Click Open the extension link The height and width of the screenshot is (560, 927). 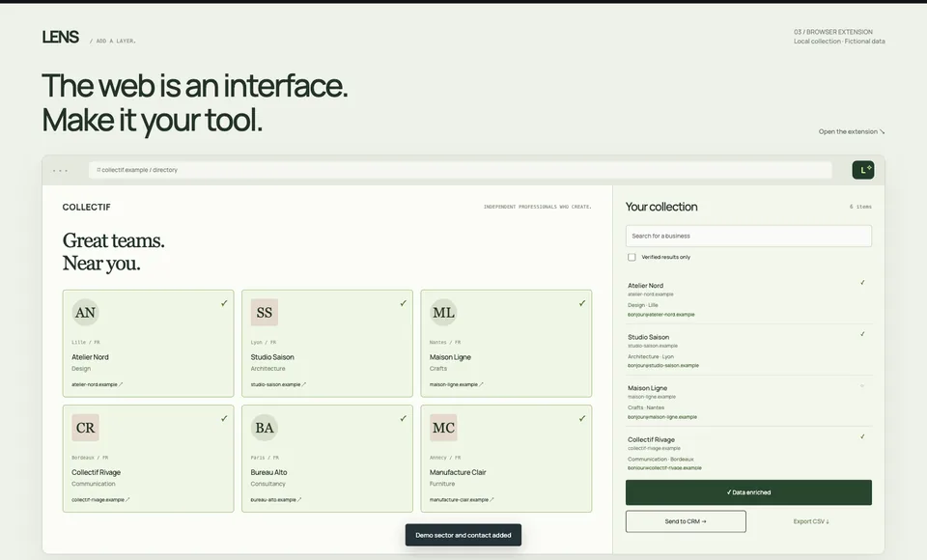click(852, 132)
